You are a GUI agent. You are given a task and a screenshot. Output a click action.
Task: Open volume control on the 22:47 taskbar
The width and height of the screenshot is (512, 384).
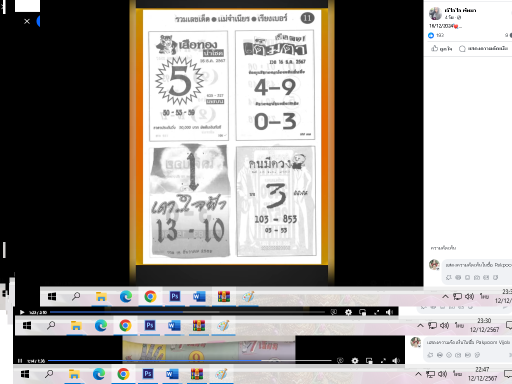click(x=442, y=374)
